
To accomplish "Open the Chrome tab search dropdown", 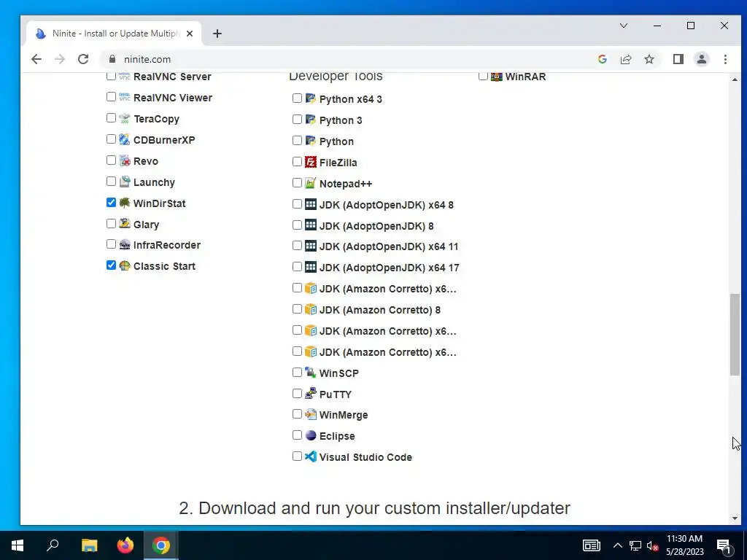I will [624, 26].
